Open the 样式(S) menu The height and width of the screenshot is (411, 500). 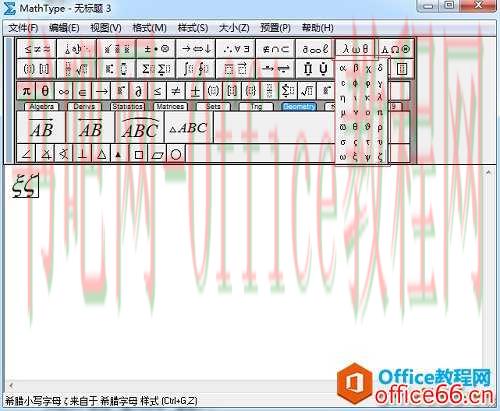point(193,28)
